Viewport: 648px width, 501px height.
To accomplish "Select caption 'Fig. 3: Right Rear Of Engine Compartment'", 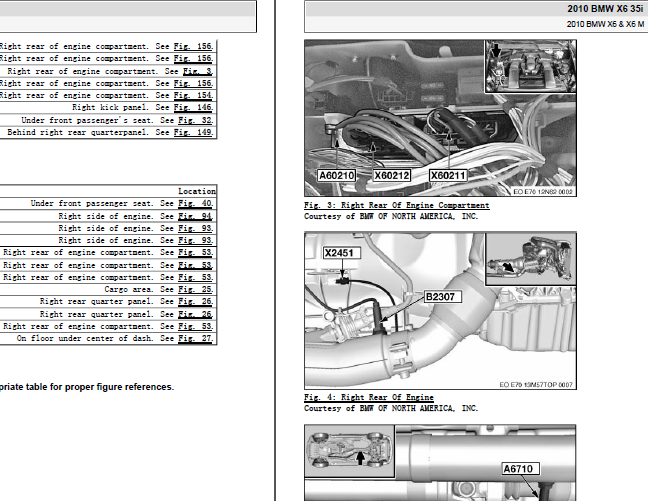I will [x=397, y=205].
